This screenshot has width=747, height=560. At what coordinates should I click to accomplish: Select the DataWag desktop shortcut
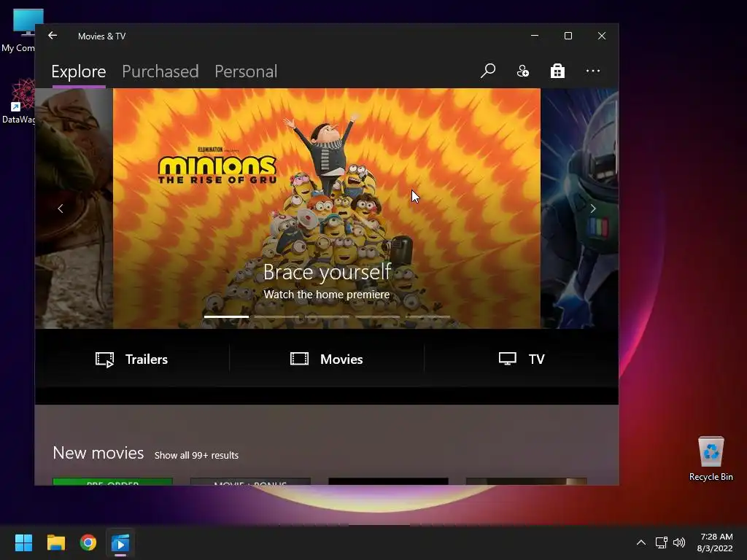(x=18, y=101)
